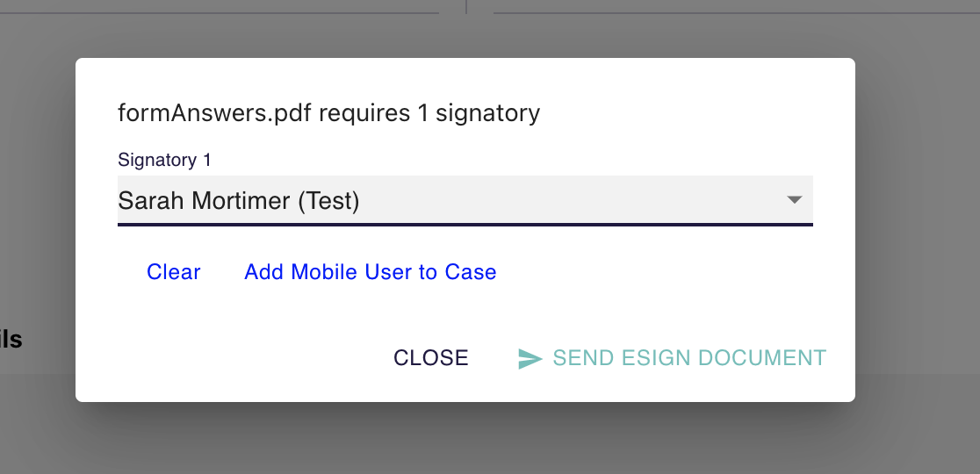This screenshot has height=474, width=980.
Task: Click the "(Test)" suffix in the signatory field
Action: pyautogui.click(x=328, y=201)
